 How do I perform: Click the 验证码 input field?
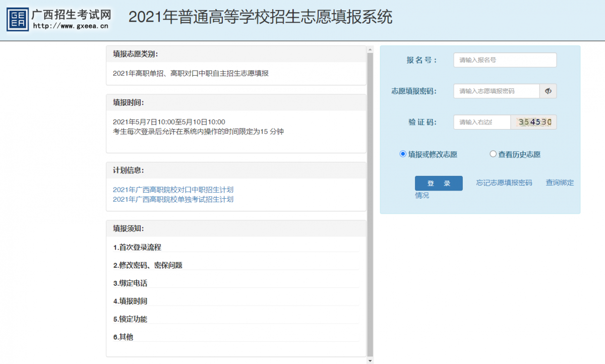point(481,122)
